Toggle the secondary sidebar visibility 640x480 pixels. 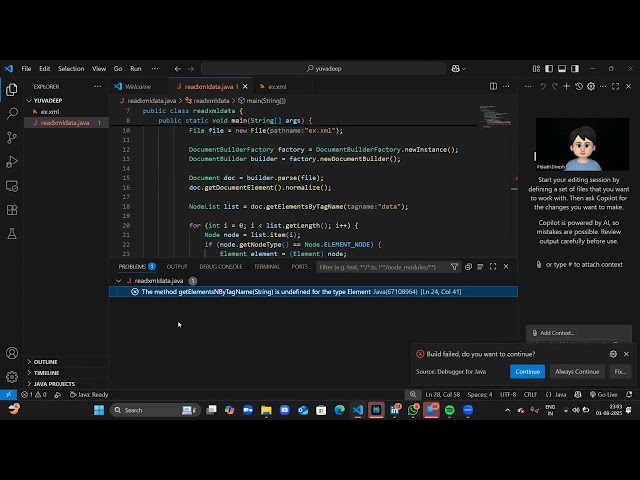click(575, 69)
